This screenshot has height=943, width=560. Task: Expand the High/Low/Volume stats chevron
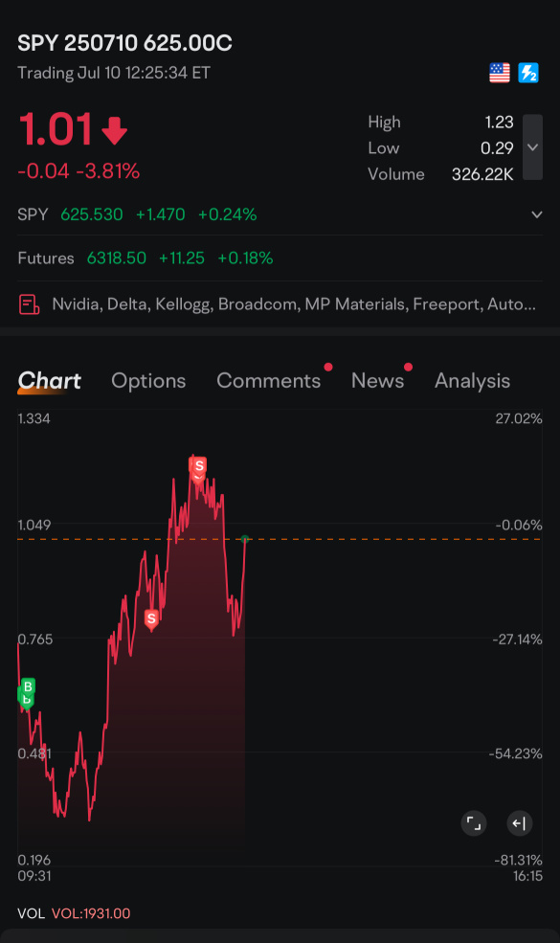(532, 147)
